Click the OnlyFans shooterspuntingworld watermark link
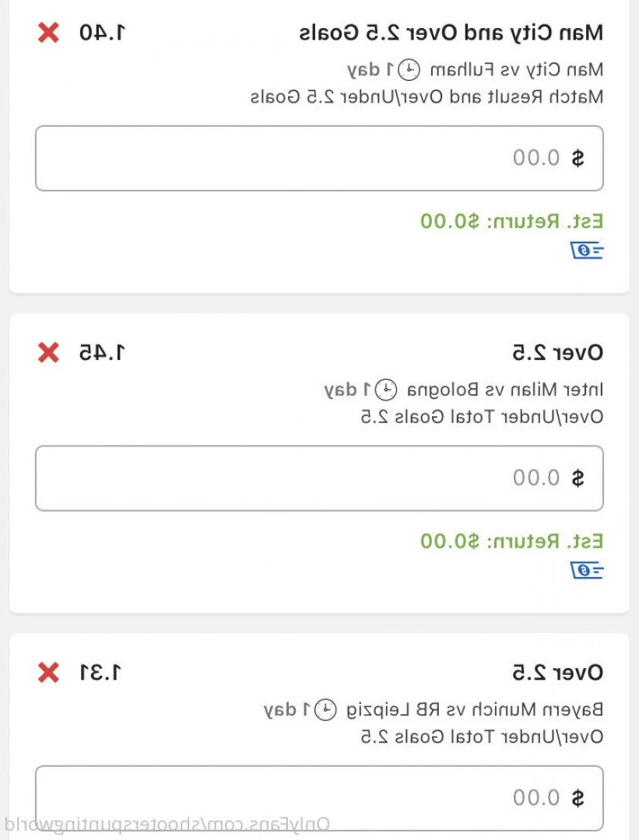Viewport: 639px width, 840px height. click(167, 824)
